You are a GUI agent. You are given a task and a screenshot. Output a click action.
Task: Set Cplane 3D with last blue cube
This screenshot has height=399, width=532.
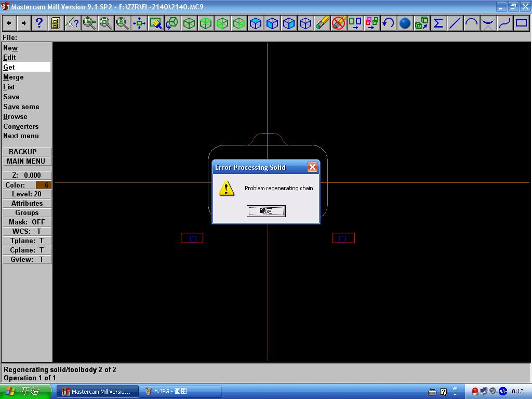point(305,23)
